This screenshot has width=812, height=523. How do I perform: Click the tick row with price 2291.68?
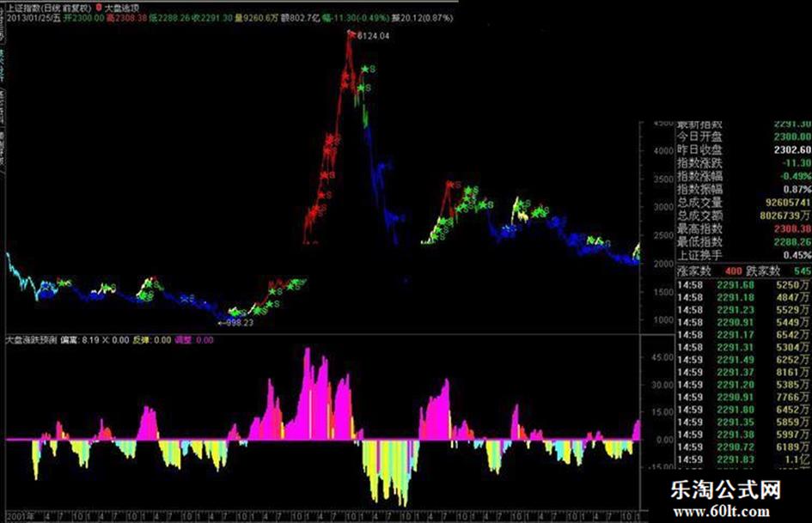[743, 285]
